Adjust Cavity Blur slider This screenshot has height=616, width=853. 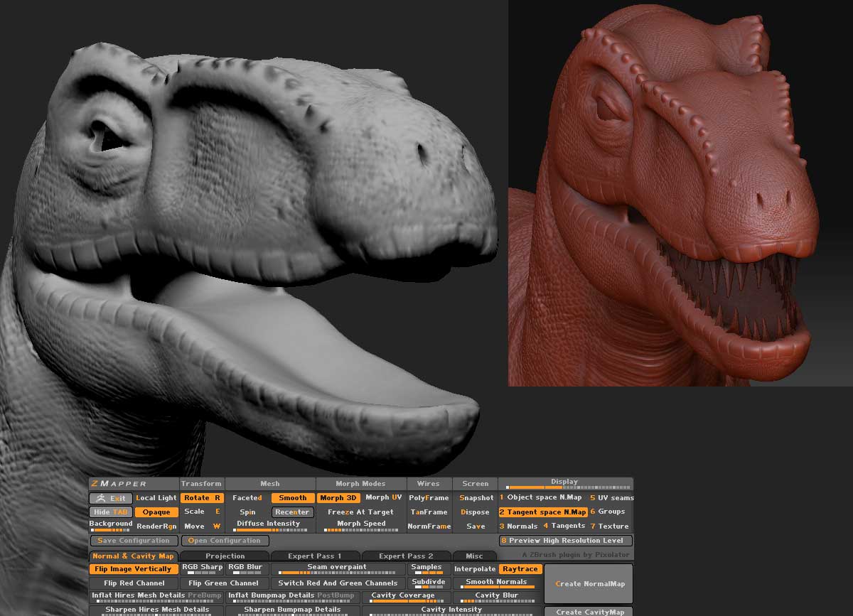tap(498, 597)
